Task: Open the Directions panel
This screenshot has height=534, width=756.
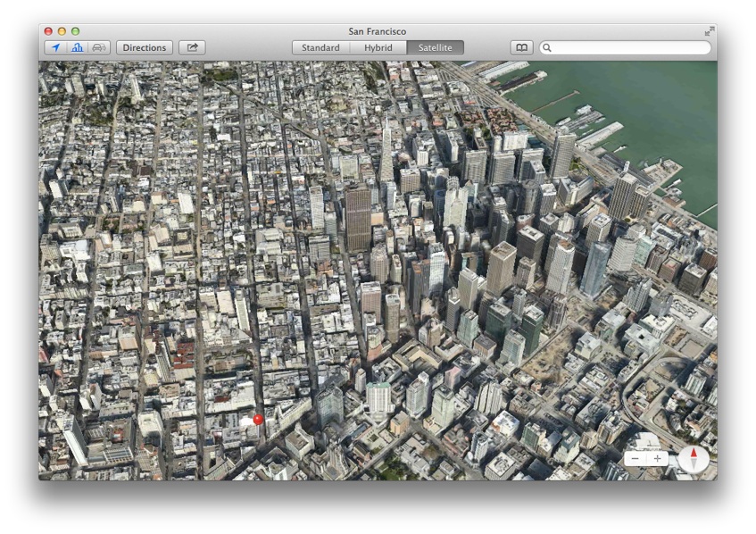Action: tap(144, 47)
